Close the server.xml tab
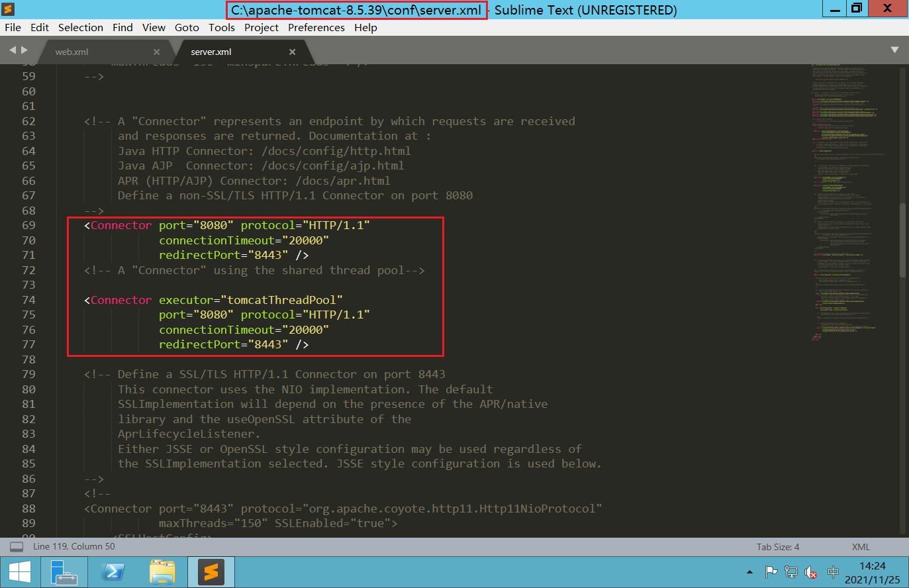 293,52
